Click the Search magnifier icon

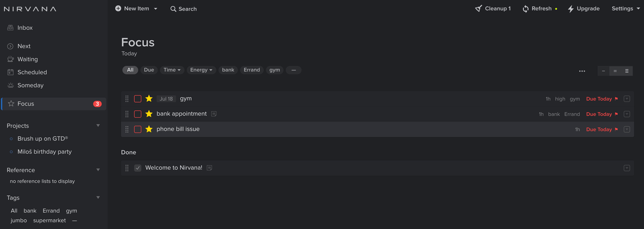[x=173, y=9]
